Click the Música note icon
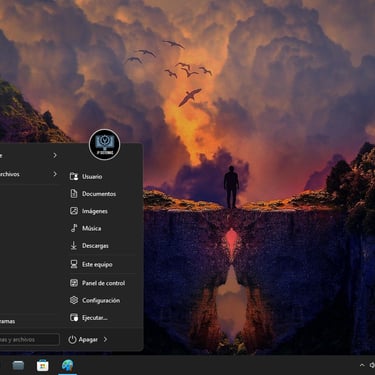This screenshot has width=375, height=375. click(74, 228)
